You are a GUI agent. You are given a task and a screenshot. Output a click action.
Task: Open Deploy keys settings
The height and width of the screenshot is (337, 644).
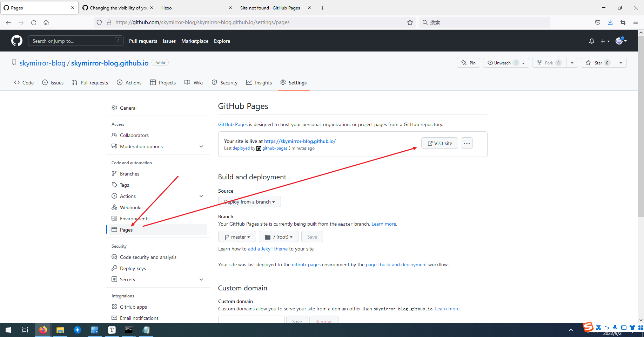[x=158, y=268]
